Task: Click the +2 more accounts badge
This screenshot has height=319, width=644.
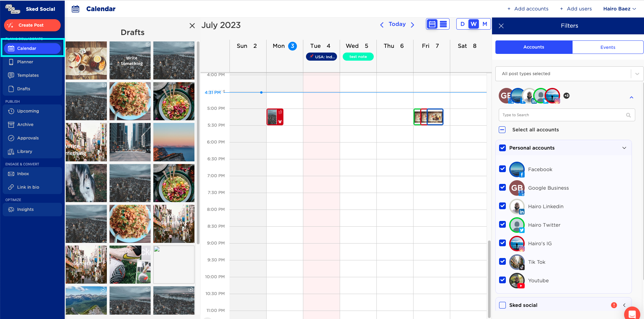Action: point(566,96)
